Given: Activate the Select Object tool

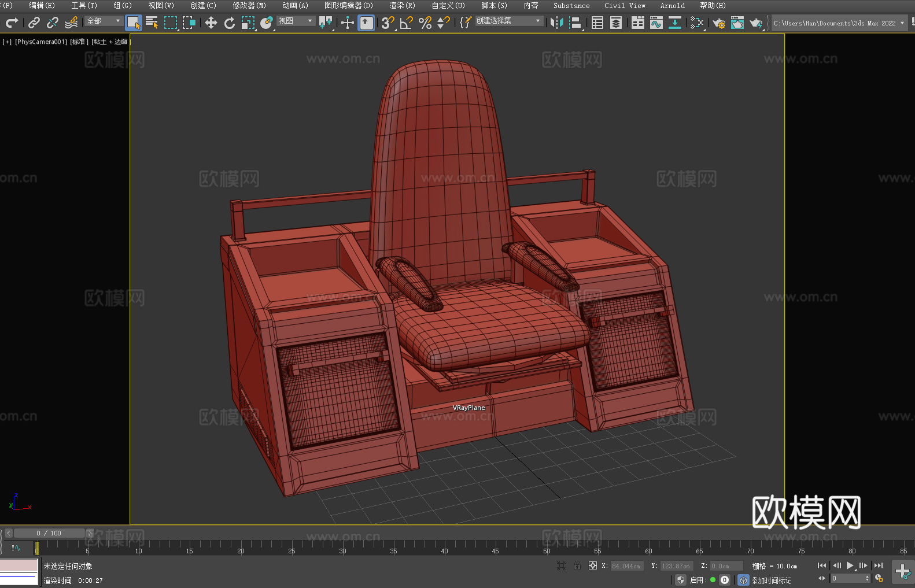Looking at the screenshot, I should tap(134, 23).
